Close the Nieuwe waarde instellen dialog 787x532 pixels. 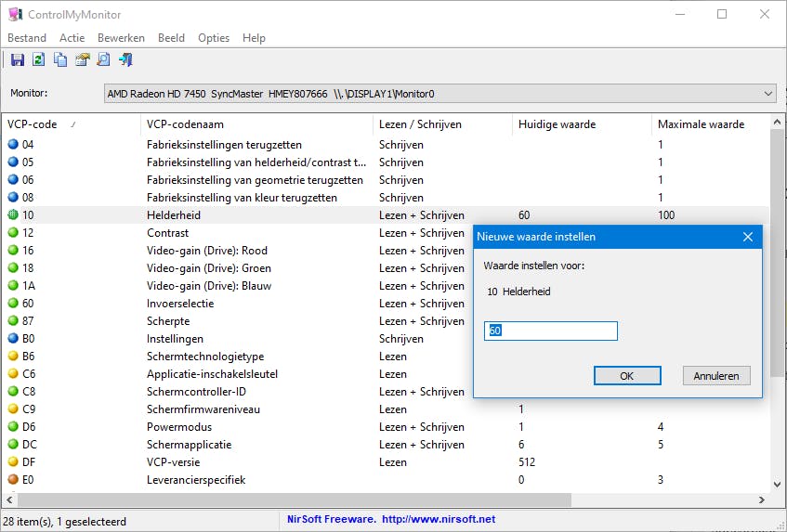click(748, 237)
